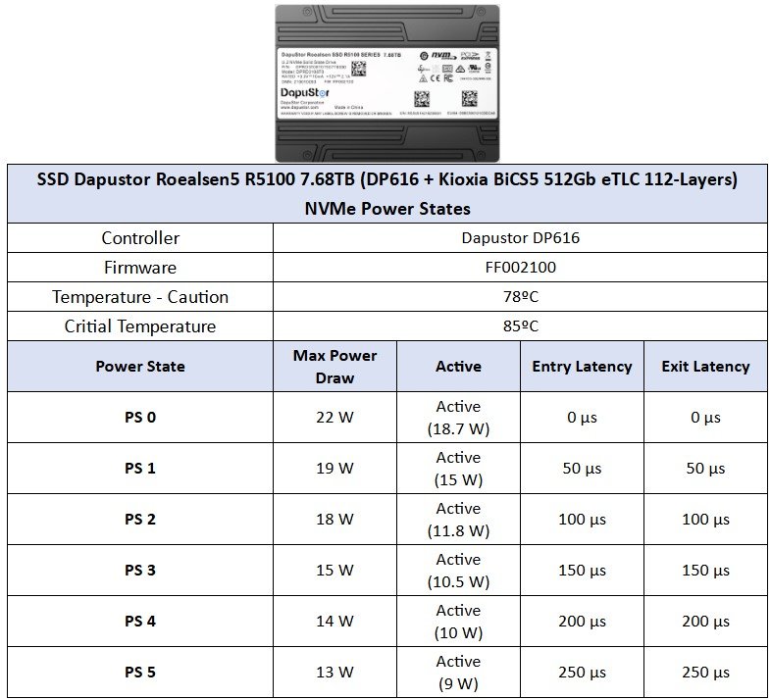Viewport: 771px width, 700px height.
Task: Click the QR code beside the part number
Action: pos(358,69)
